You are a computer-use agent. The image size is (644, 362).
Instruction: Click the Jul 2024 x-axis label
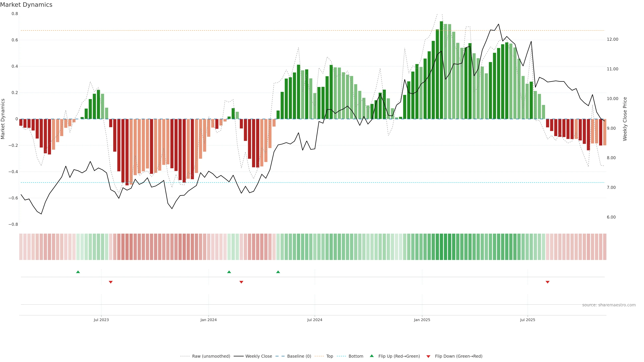(x=314, y=320)
